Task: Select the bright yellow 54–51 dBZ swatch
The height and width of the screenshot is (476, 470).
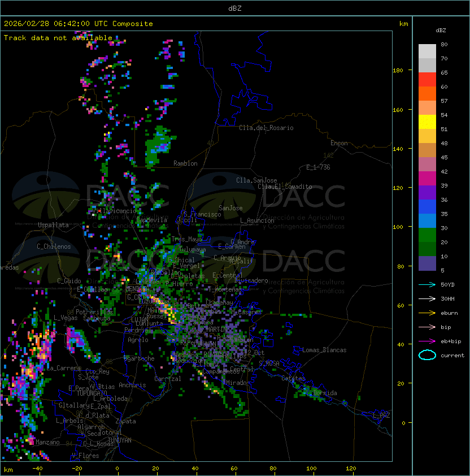Action: coord(427,122)
